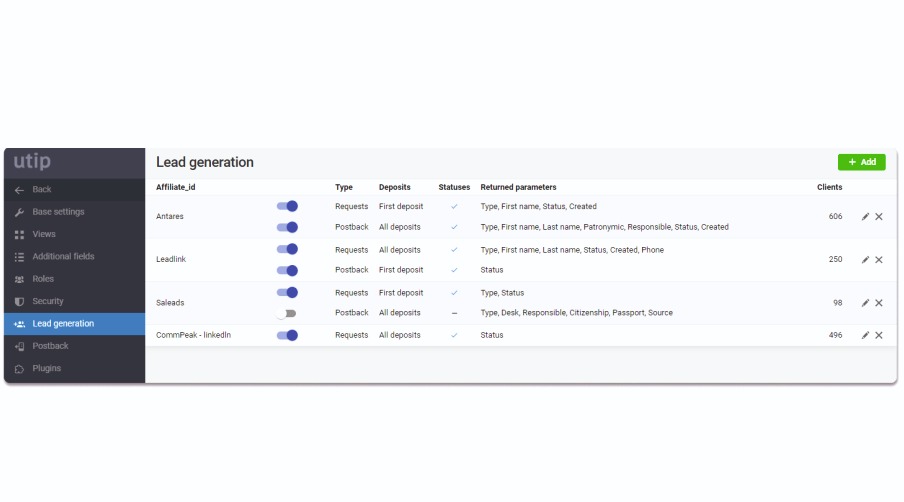Open the Security section
This screenshot has width=904, height=502.
click(47, 301)
